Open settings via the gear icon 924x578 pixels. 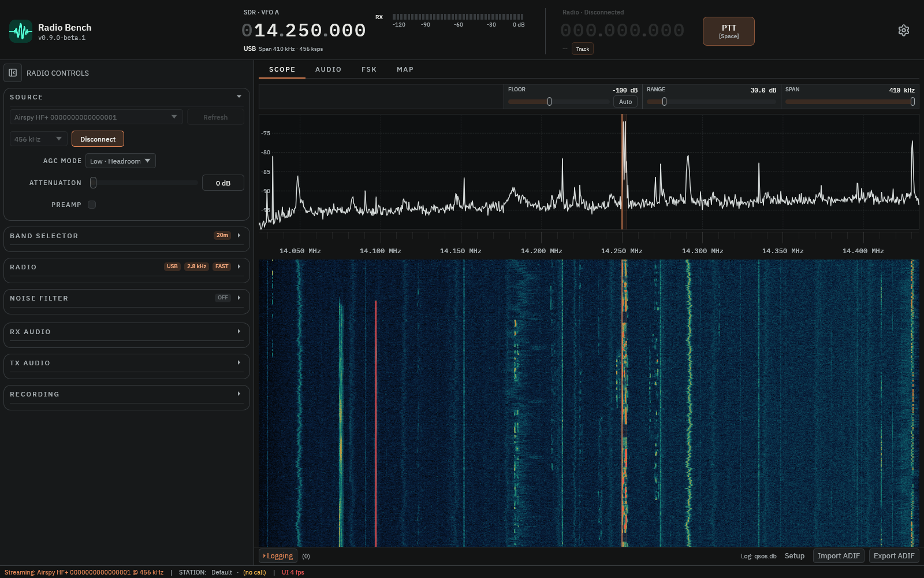[904, 31]
